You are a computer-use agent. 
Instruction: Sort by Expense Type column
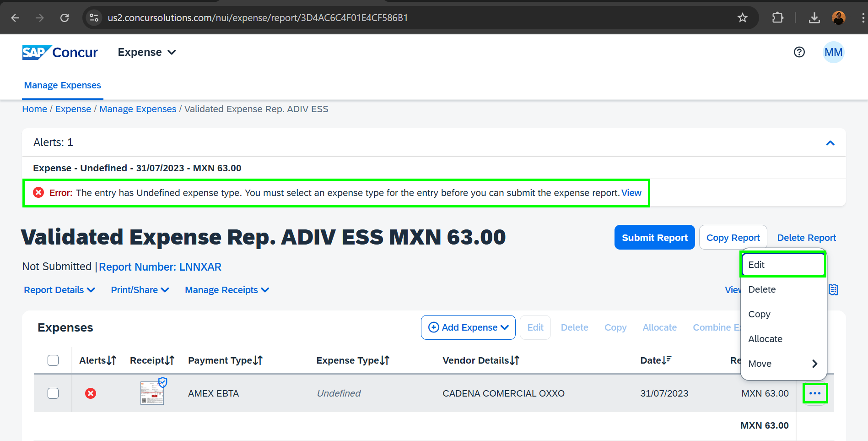pos(353,360)
